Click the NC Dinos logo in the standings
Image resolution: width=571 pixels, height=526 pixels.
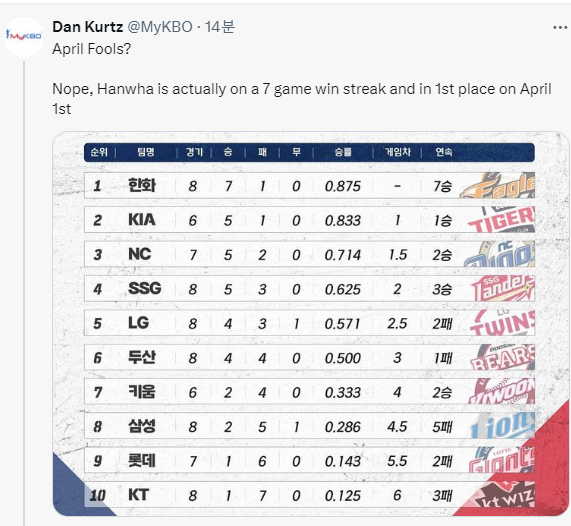(x=500, y=254)
